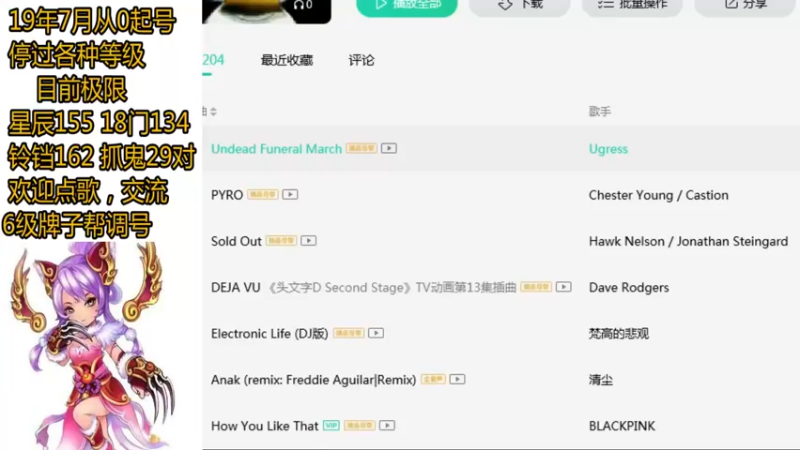The height and width of the screenshot is (450, 800).
Task: Open the Anak remix MV icon
Action: 457,379
